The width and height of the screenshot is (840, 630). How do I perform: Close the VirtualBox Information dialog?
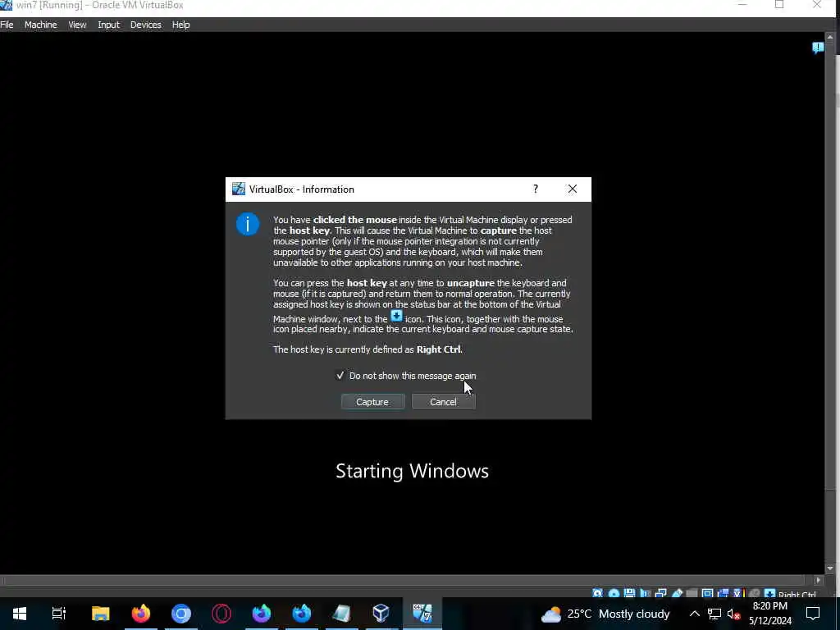pos(572,189)
